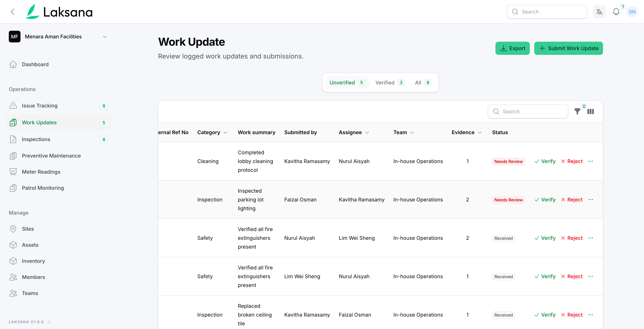Screen dimensions: 644x329
Task: Click the MF organization badge
Action: pos(14,37)
